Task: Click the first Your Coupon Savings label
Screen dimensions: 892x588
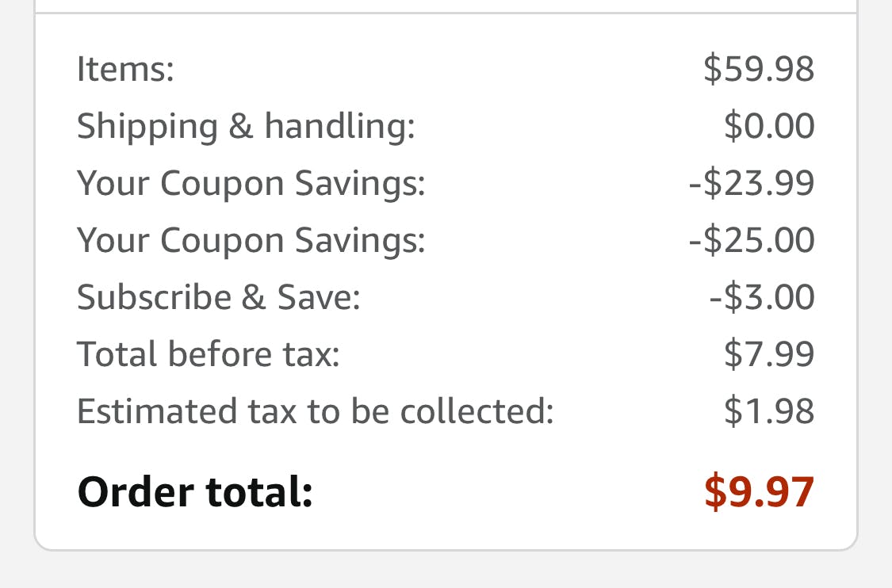Action: click(251, 184)
